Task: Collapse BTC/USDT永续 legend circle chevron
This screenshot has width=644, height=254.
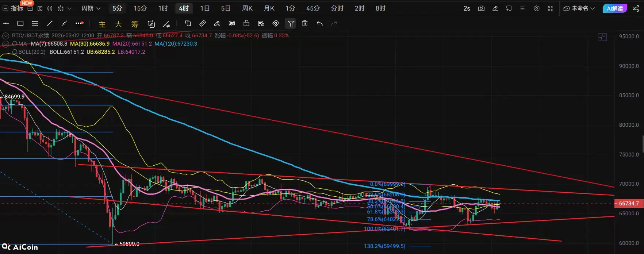Action: (6, 35)
